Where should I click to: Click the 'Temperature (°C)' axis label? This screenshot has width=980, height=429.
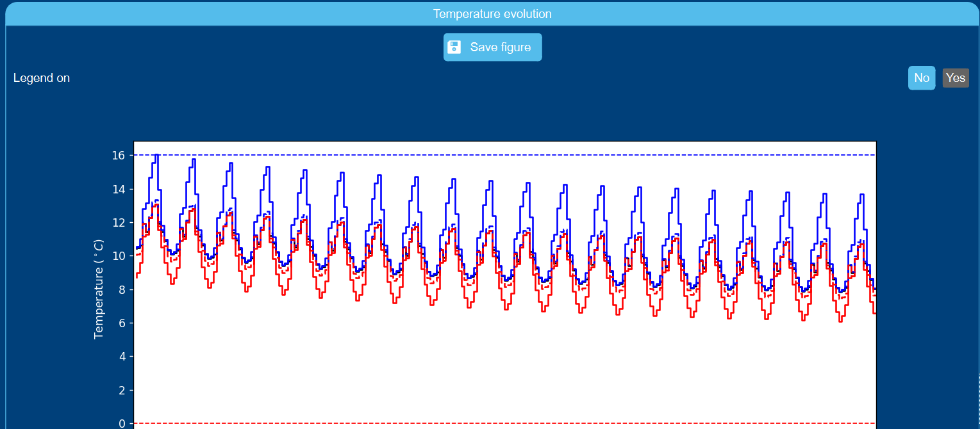click(x=99, y=289)
